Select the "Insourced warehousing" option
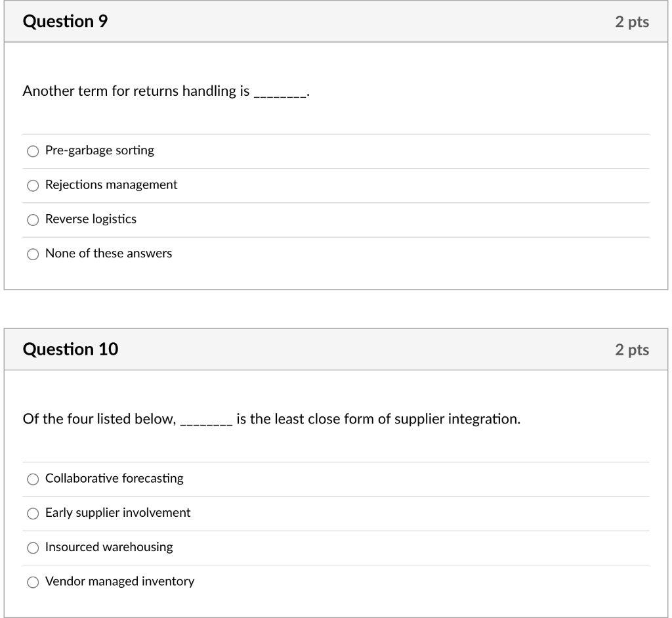The image size is (672, 618). [33, 547]
